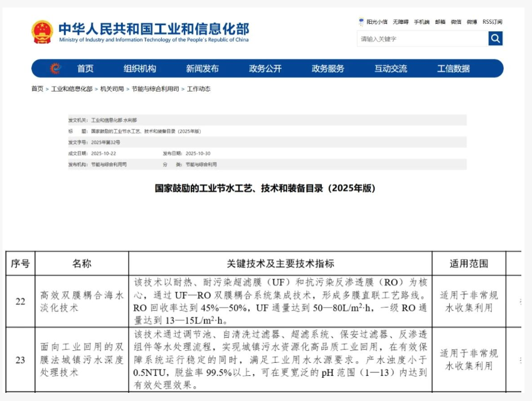Click the national emblem logo
This screenshot has width=532, height=401.
42,31
